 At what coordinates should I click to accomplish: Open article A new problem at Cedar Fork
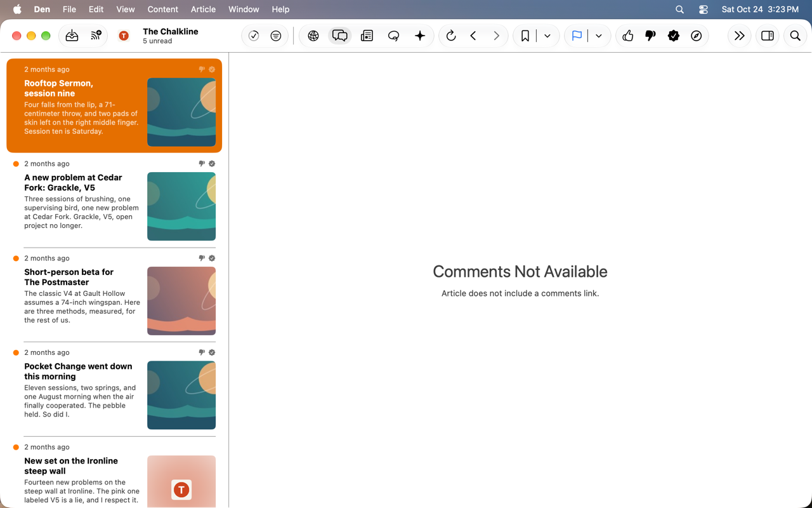click(114, 200)
